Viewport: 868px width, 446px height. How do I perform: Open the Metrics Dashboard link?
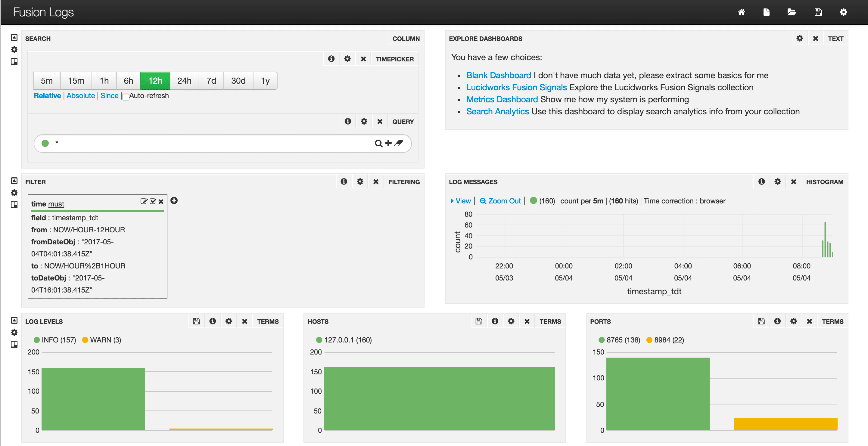(502, 99)
